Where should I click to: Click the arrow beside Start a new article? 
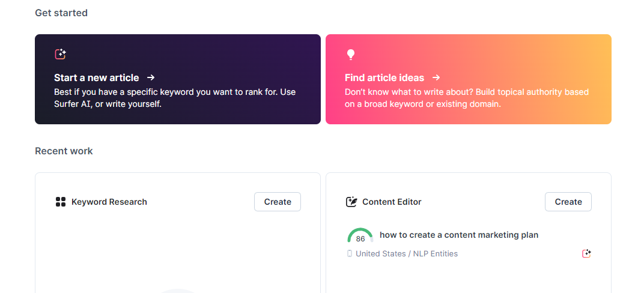(151, 77)
